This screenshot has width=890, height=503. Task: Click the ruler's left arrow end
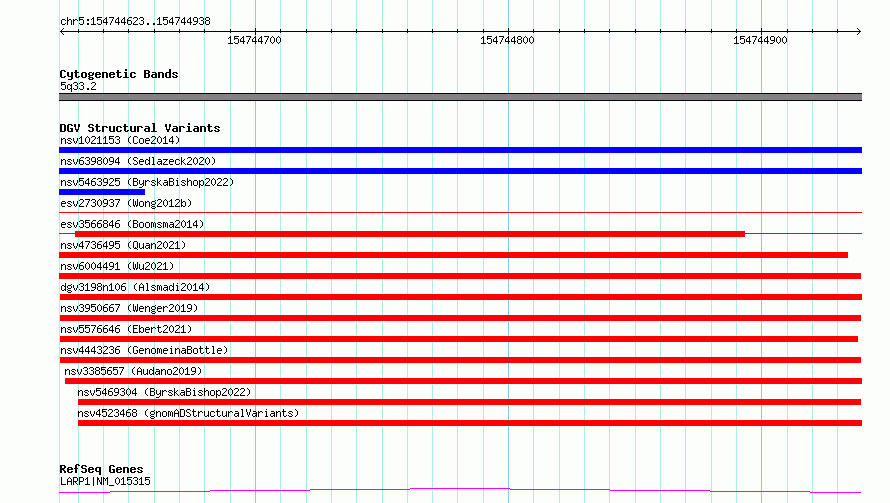pyautogui.click(x=62, y=32)
